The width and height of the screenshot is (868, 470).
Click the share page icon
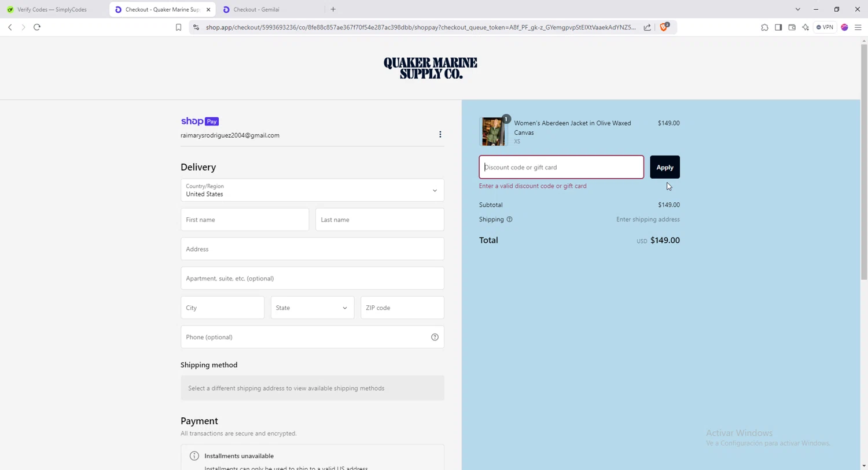647,27
